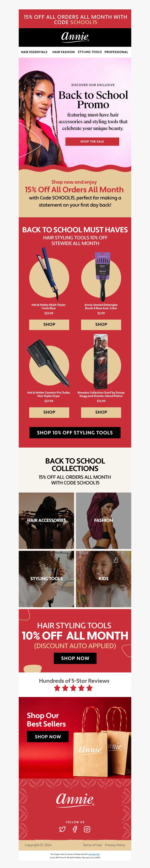Open the Twitter icon under Follow Us

click(x=62, y=829)
